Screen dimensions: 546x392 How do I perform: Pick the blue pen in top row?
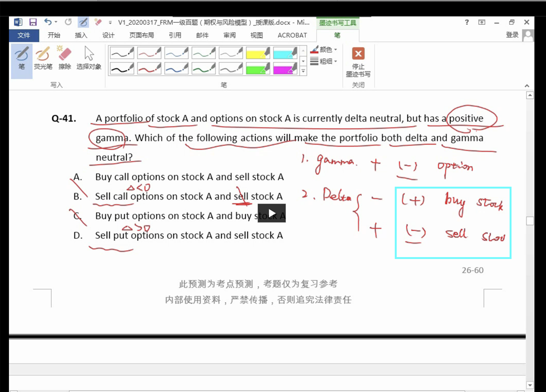coord(176,53)
